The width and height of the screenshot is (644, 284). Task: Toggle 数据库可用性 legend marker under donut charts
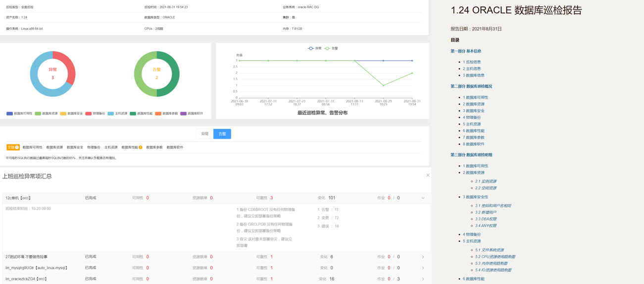(10, 114)
